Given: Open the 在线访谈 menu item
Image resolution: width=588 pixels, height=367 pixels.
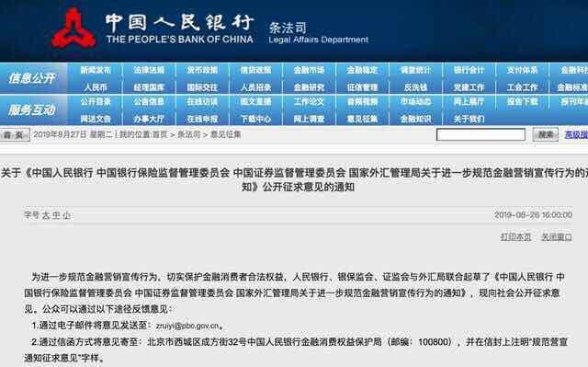Looking at the screenshot, I should [202, 102].
